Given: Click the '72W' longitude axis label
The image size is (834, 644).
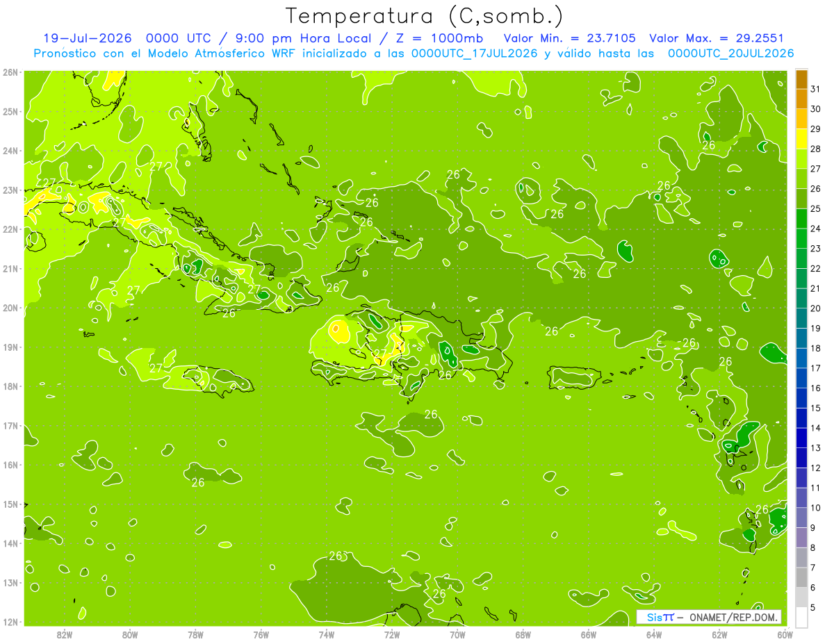Looking at the screenshot, I should 392,634.
